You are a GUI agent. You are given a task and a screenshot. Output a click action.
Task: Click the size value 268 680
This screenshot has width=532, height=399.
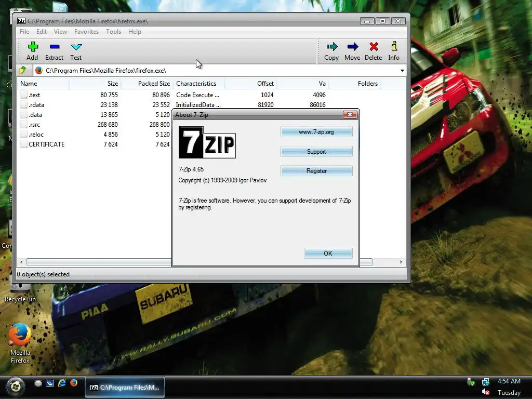pos(108,125)
